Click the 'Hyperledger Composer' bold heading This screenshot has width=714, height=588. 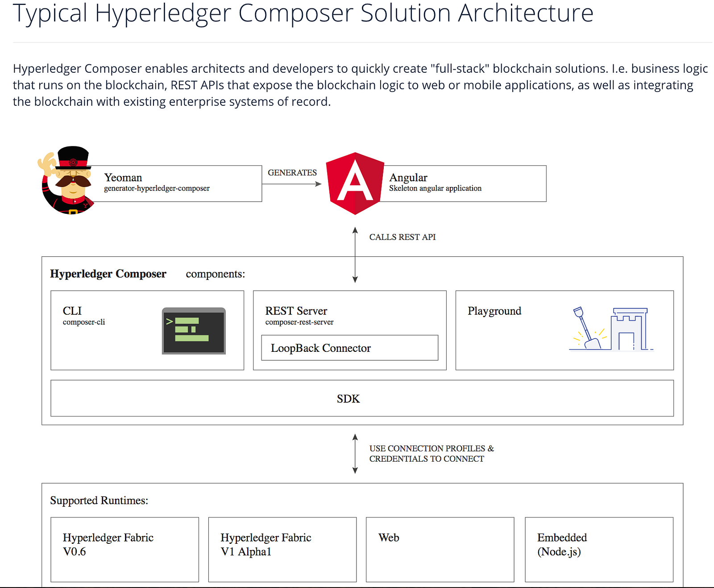click(108, 274)
